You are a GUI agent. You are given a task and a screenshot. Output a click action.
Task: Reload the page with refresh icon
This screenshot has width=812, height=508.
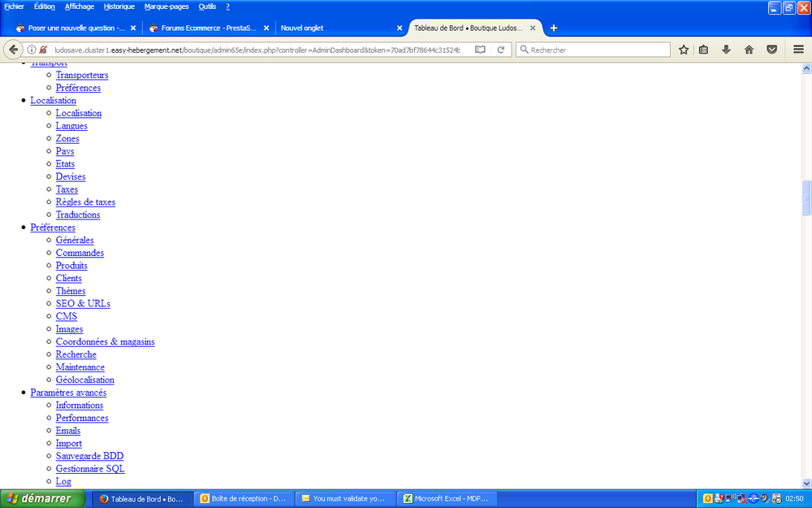(x=501, y=50)
